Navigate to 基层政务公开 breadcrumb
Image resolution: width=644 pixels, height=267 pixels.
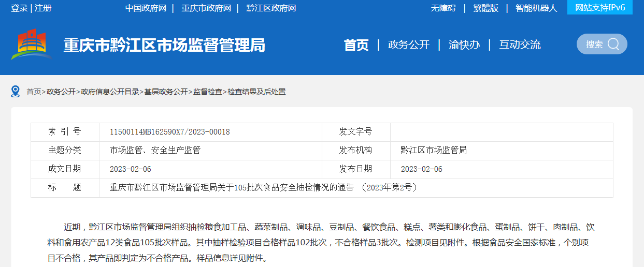point(166,92)
